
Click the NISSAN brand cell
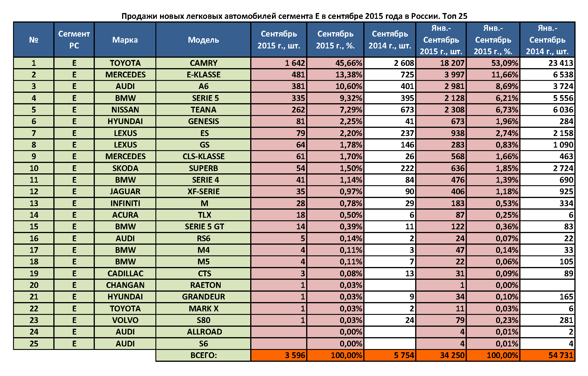(125, 110)
